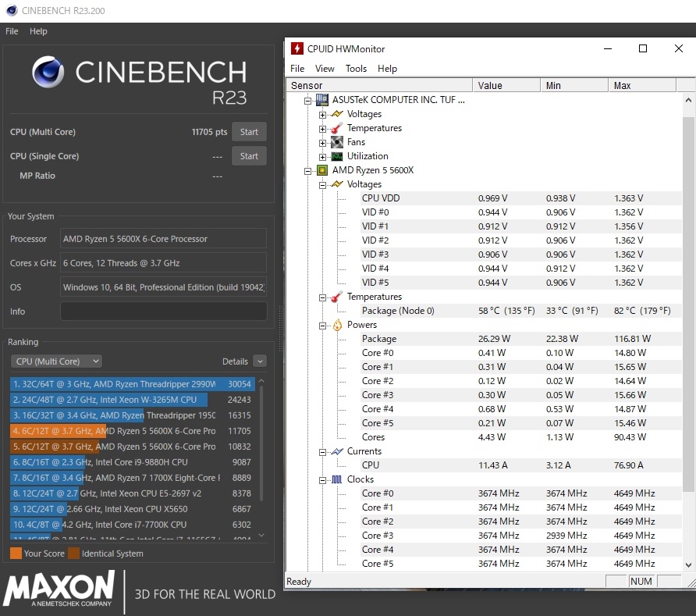Viewport: 696px width, 616px height.
Task: Click the motherboard Temperatures thermometer icon
Action: tap(337, 128)
